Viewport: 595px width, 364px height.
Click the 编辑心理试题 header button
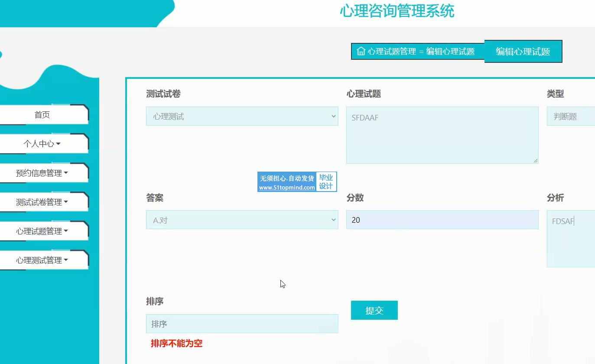523,52
